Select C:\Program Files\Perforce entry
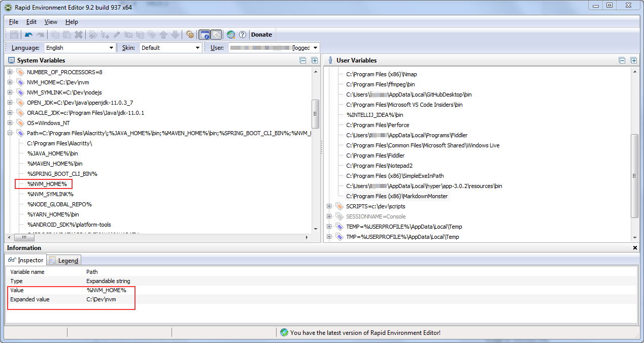The height and width of the screenshot is (343, 644). coord(378,125)
